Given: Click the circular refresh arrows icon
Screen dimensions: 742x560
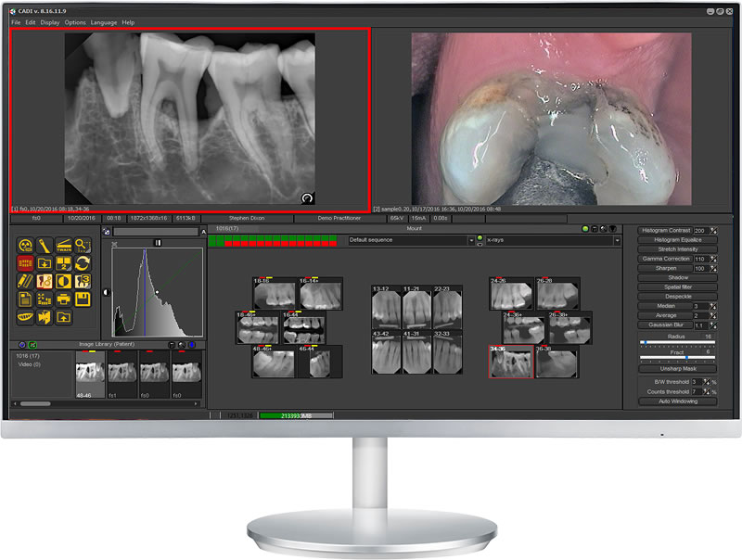Looking at the screenshot, I should click(83, 263).
